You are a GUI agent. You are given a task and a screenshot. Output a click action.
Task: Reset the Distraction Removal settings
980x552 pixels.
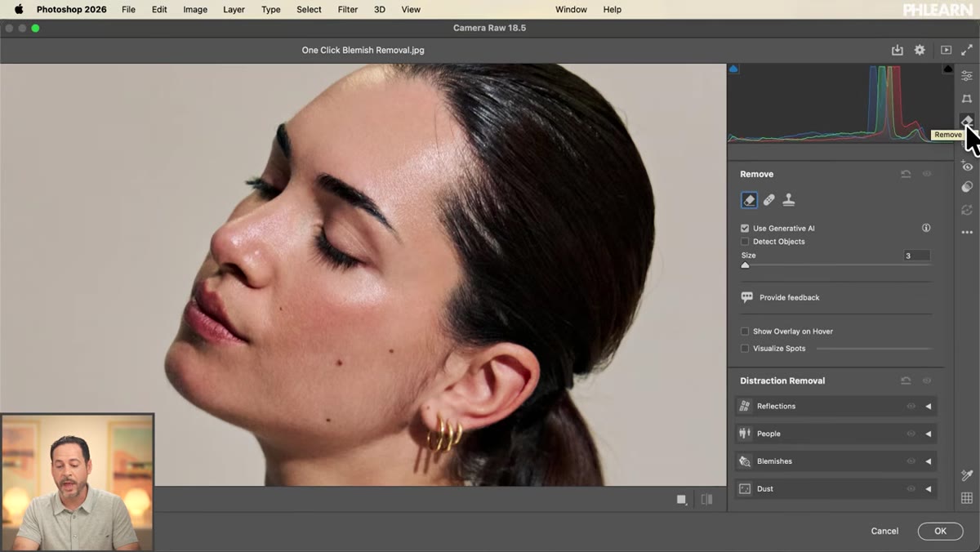906,381
